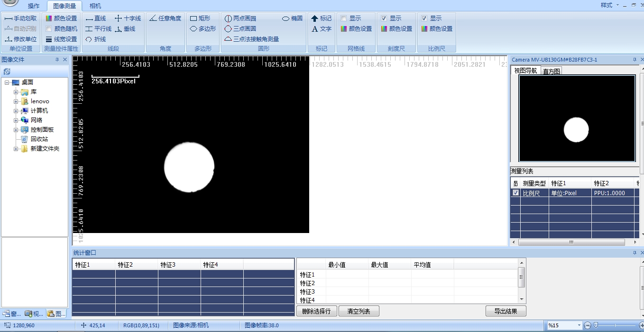Screen dimensions: 644x332
Task: Click the 视图导航 preview thumbnail
Action: (577, 118)
